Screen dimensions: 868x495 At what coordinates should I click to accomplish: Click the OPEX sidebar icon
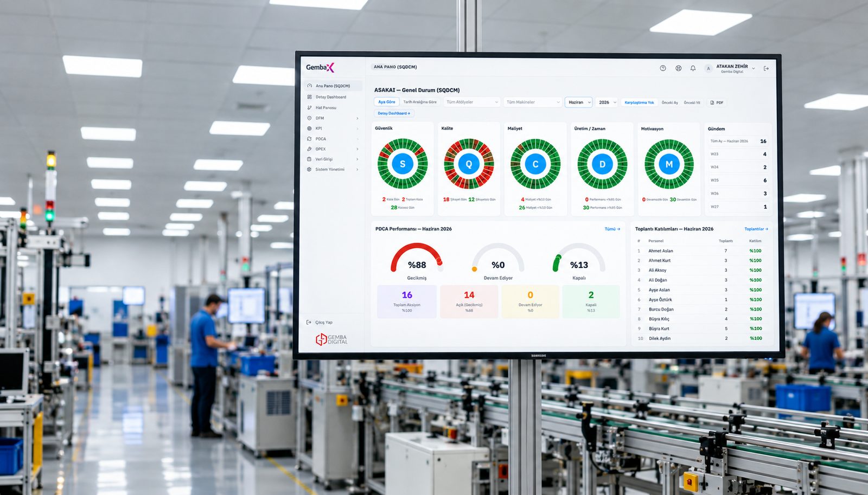pos(310,149)
